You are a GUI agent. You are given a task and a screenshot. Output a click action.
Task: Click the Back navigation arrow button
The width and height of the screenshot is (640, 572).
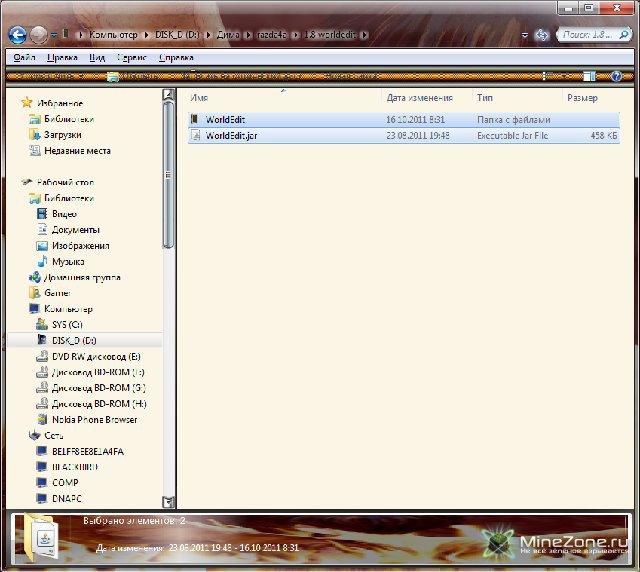(x=17, y=34)
